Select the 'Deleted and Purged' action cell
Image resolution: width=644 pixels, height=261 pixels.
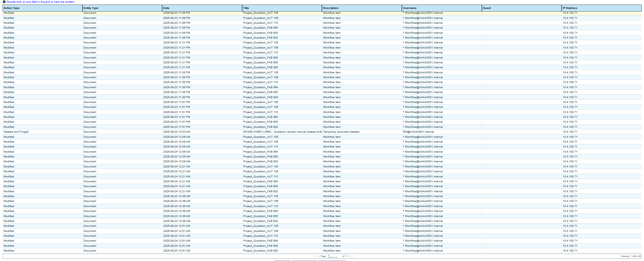pos(42,132)
